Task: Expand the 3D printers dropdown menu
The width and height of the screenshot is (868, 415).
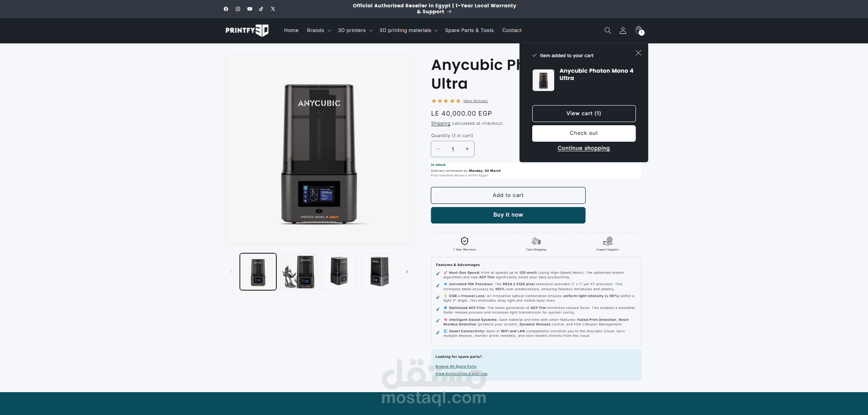Action: tap(355, 31)
